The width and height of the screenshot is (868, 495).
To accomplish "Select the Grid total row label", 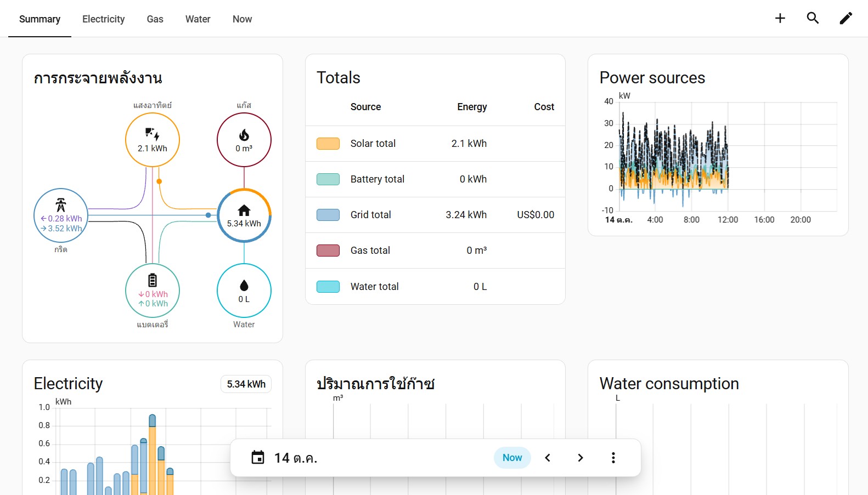I will click(x=371, y=215).
